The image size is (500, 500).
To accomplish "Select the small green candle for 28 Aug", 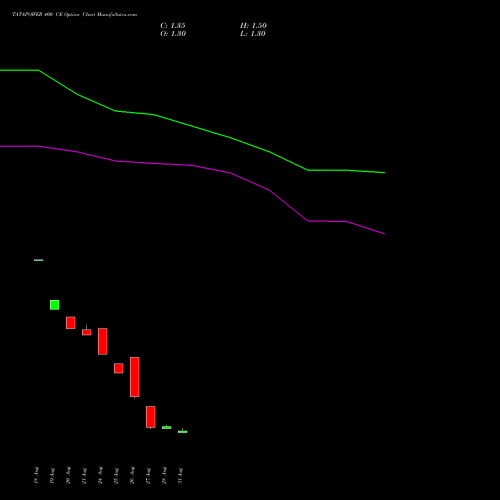I will (x=167, y=427).
